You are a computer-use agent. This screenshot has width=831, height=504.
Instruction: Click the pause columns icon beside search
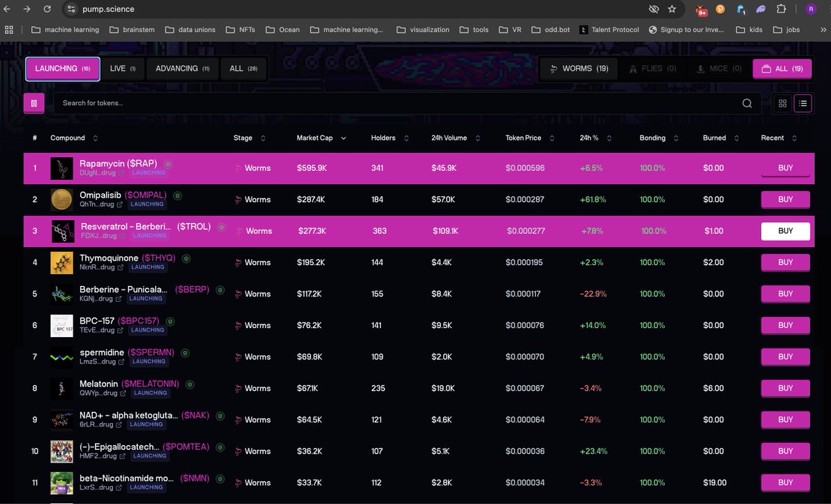[x=34, y=103]
